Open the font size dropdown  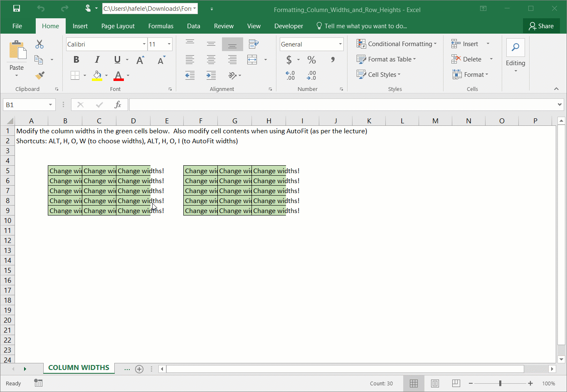click(x=169, y=44)
